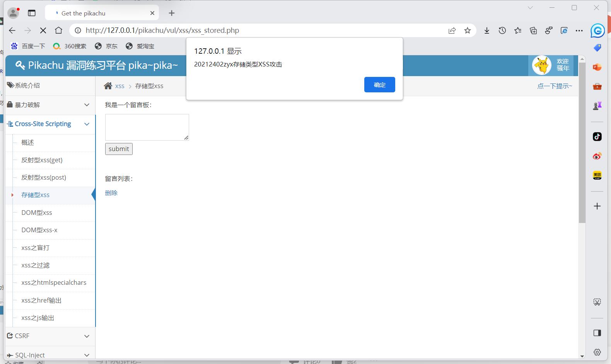The image size is (611, 364).
Task: Click the Pikachu avatar image
Action: (x=542, y=65)
